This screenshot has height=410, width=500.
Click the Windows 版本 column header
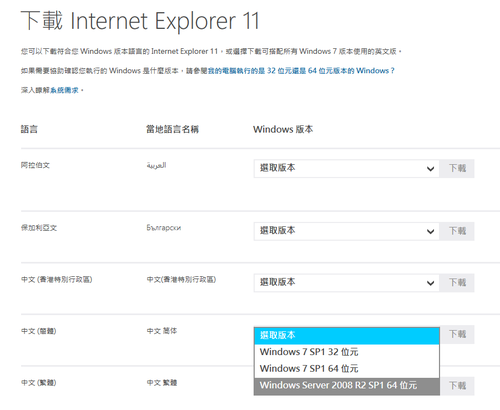[283, 129]
